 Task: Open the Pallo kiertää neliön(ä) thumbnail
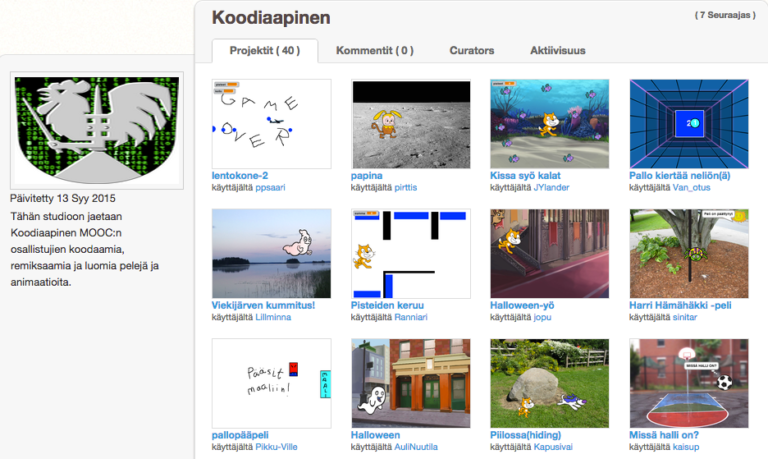click(689, 124)
